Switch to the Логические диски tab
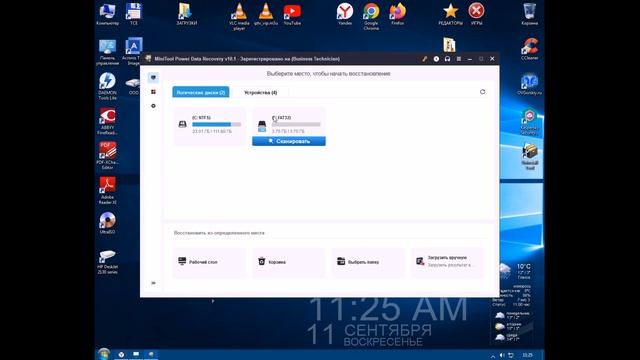Screen dimensions: 640x360 point(201,92)
